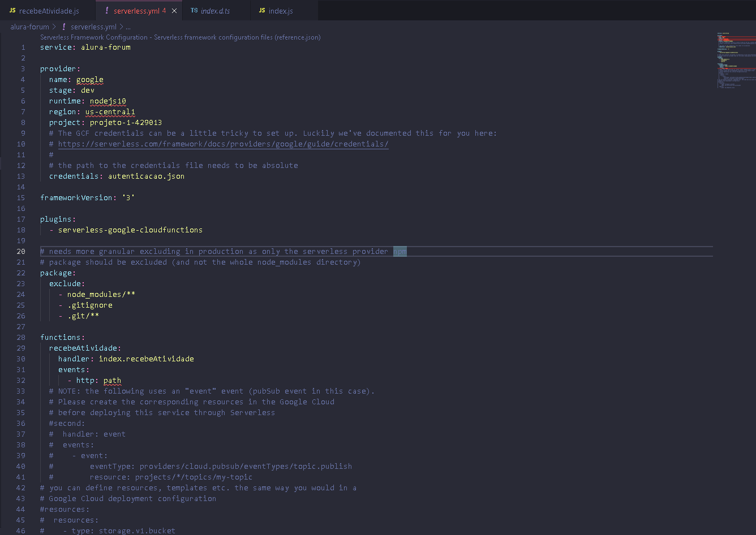Click the comment starting with NOTE: the following
The height and width of the screenshot is (535, 756).
(212, 391)
